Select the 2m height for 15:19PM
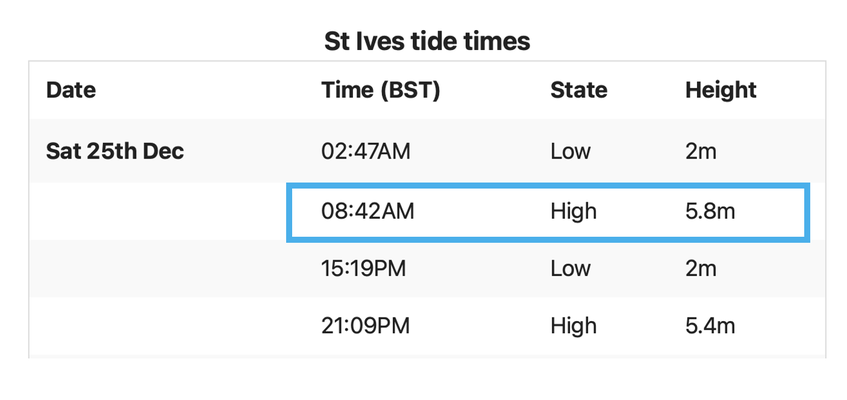The image size is (847, 400). coord(701,269)
